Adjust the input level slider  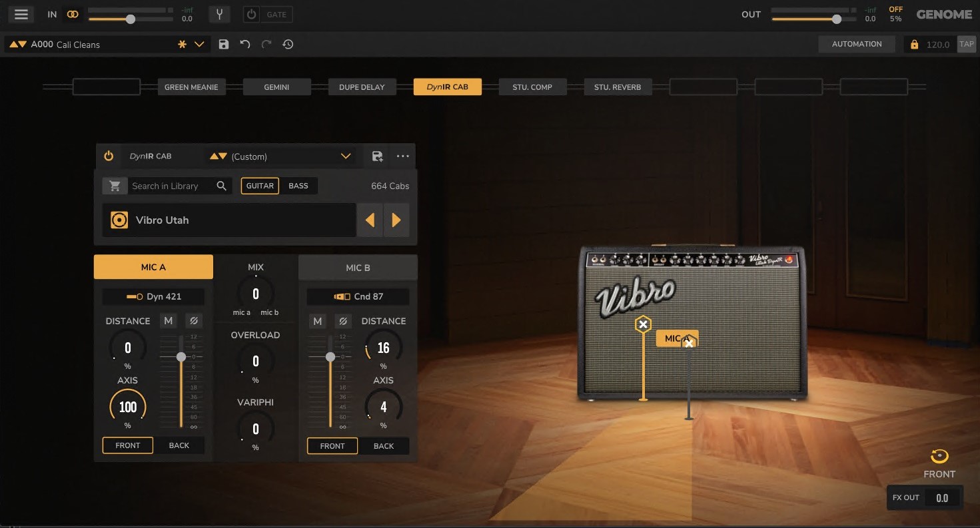(x=131, y=19)
